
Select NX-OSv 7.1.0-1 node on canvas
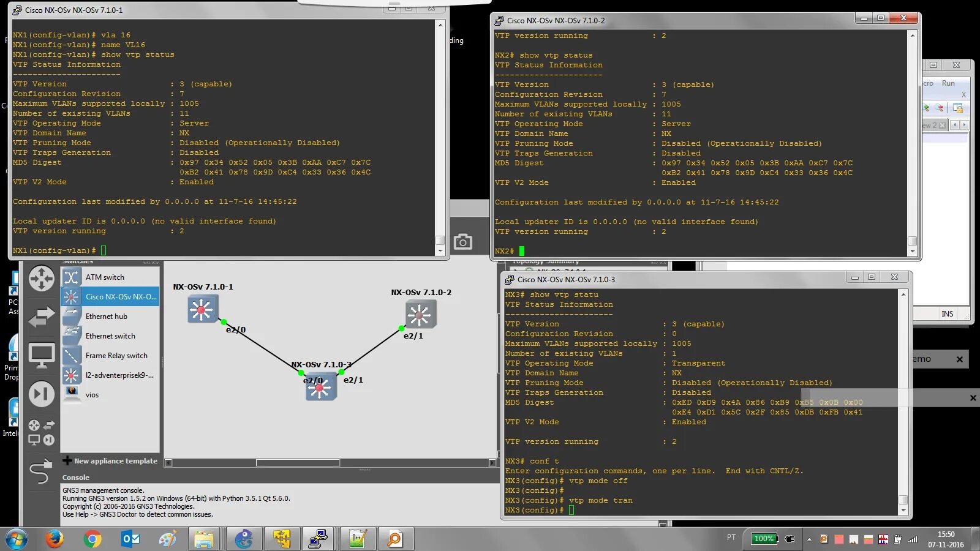[203, 309]
